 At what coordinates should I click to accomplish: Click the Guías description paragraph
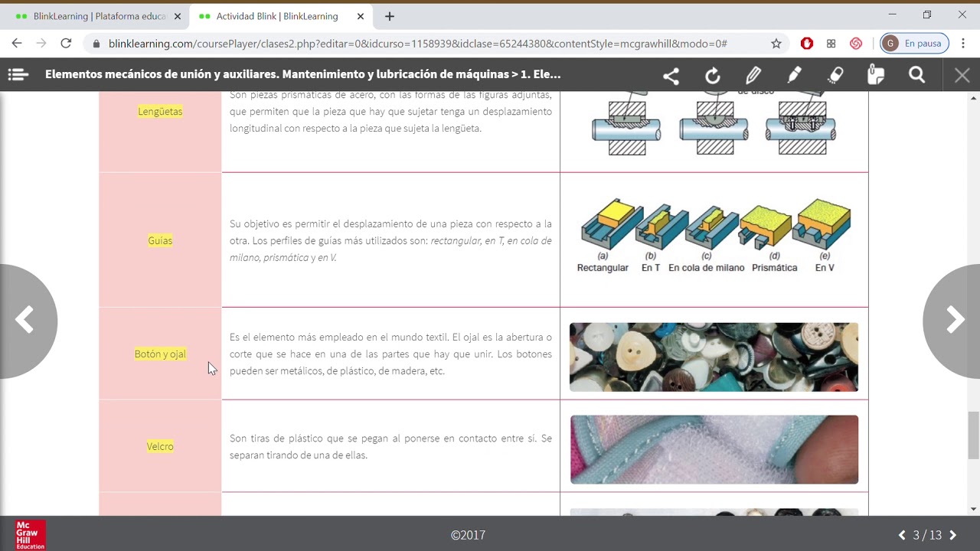click(x=390, y=241)
